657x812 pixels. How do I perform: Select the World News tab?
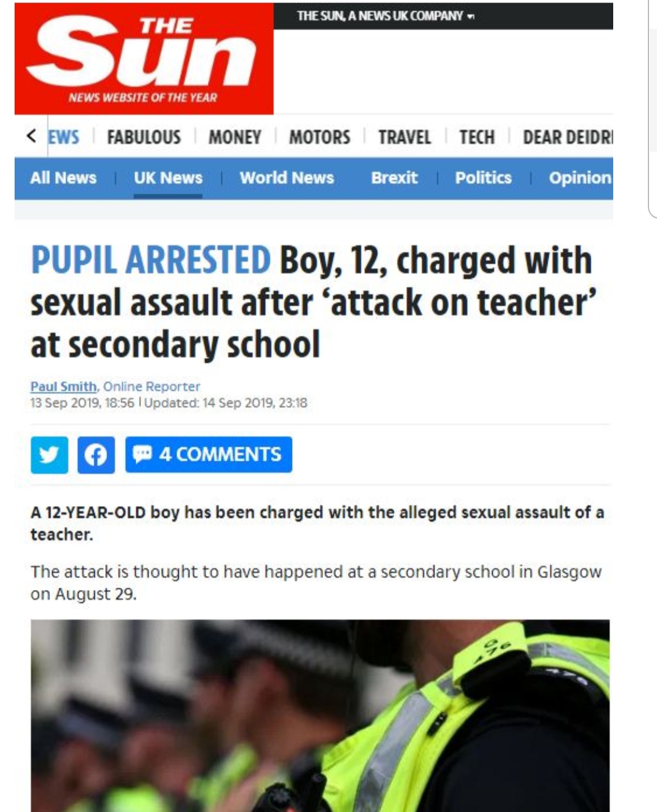[287, 178]
